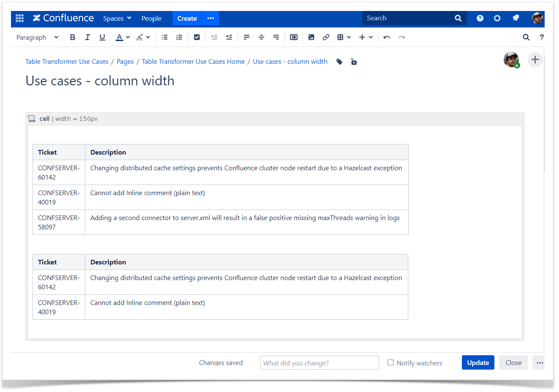Screen dimensions: 559x392
Task: Insert files and images icon
Action: [311, 37]
